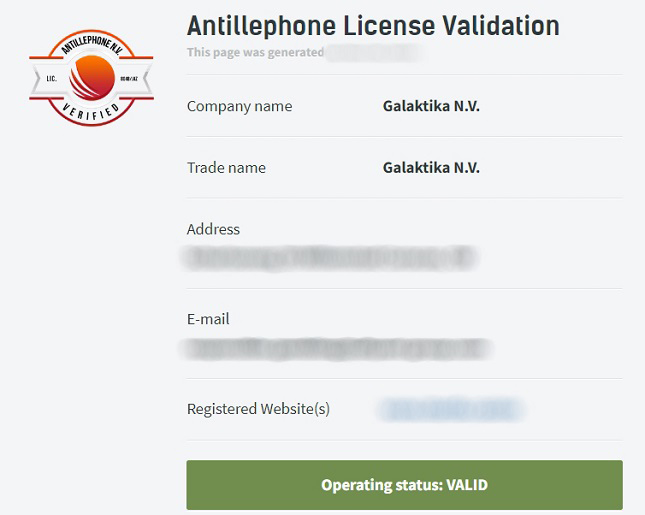Click the Company name label
This screenshot has width=645, height=515.
239,106
